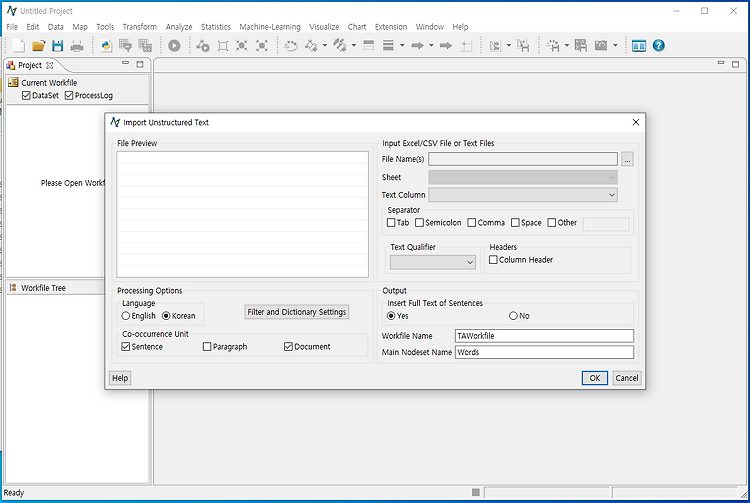The image size is (750, 503).
Task: Maximize the Project panel with its maximize icon
Action: 140,64
